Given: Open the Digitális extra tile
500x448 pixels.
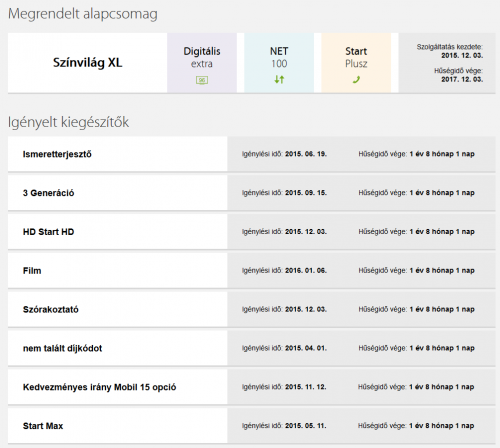Looking at the screenshot, I should click(202, 63).
